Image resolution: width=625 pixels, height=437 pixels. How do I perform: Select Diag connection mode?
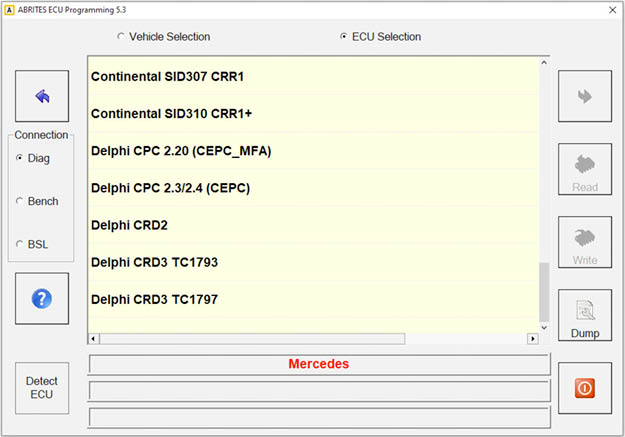20,158
